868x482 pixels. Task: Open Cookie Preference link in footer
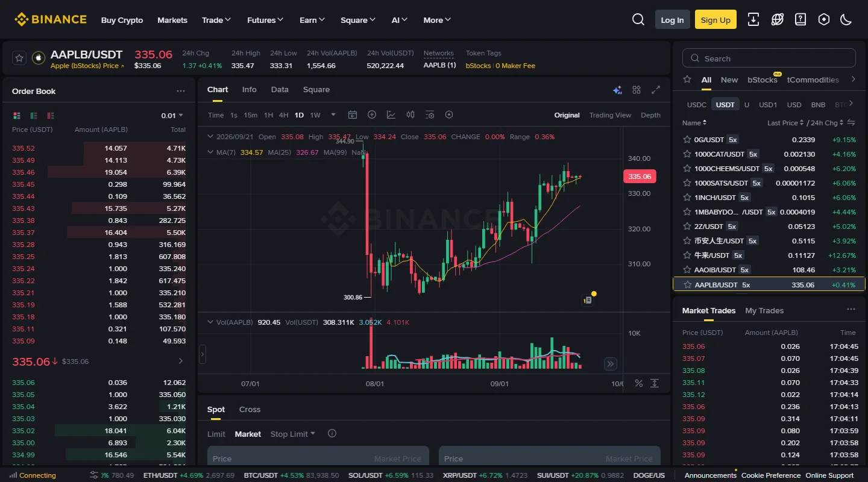click(771, 475)
